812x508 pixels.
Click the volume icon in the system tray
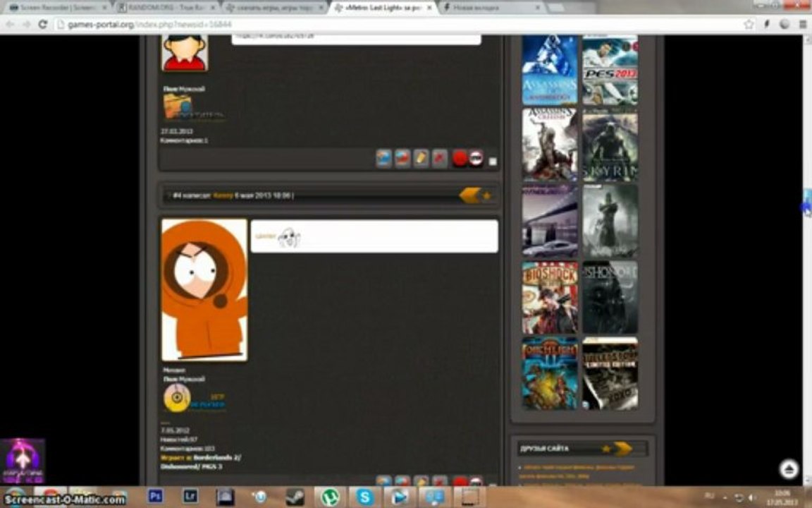[752, 497]
